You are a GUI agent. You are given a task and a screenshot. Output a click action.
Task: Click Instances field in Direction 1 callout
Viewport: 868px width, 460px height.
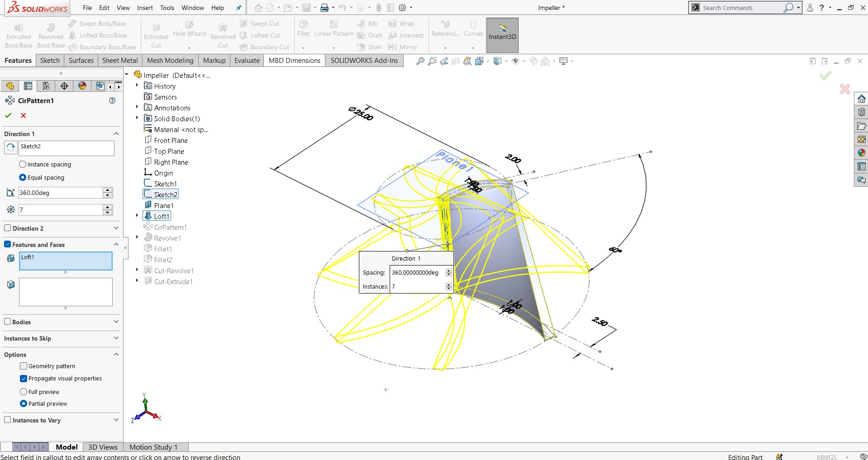point(418,286)
